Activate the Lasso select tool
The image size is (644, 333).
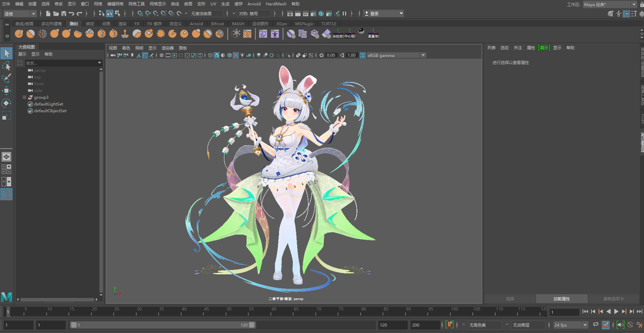click(x=6, y=66)
